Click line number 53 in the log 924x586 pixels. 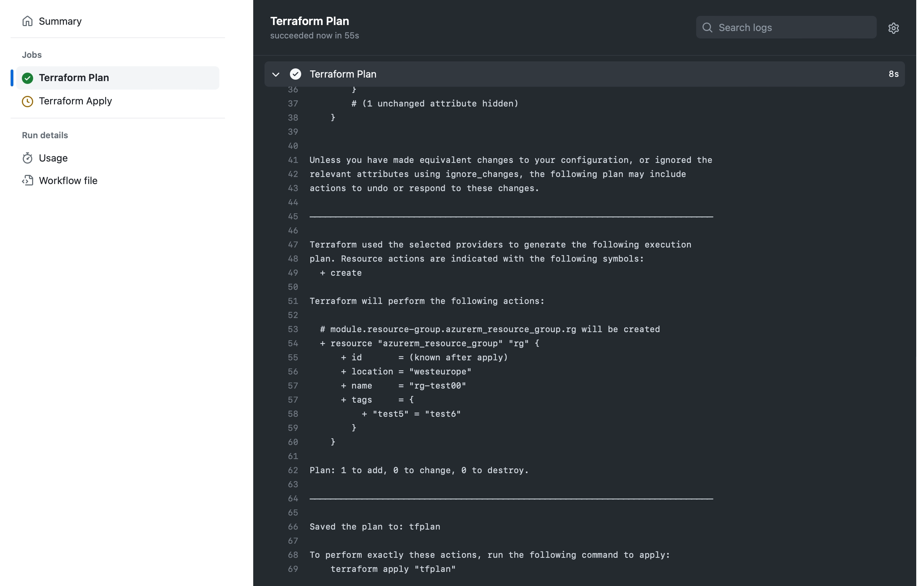(293, 329)
